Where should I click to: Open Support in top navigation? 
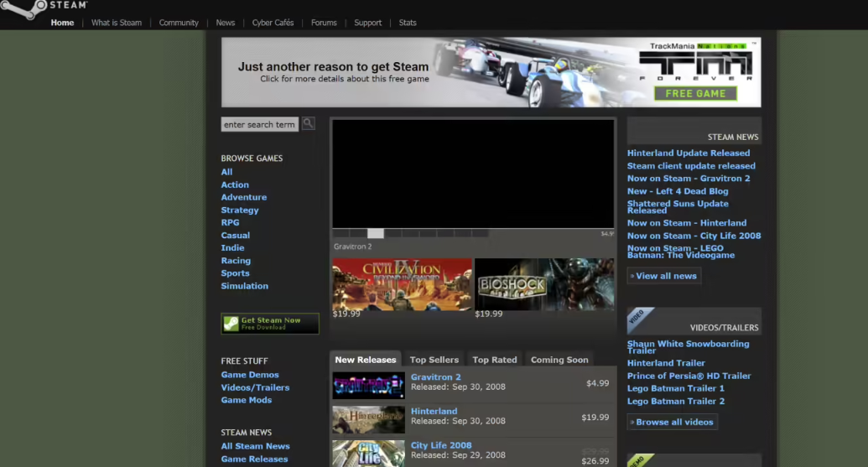(367, 23)
